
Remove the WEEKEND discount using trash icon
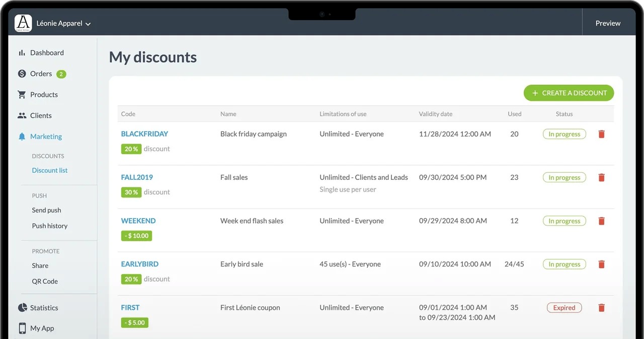pos(601,221)
